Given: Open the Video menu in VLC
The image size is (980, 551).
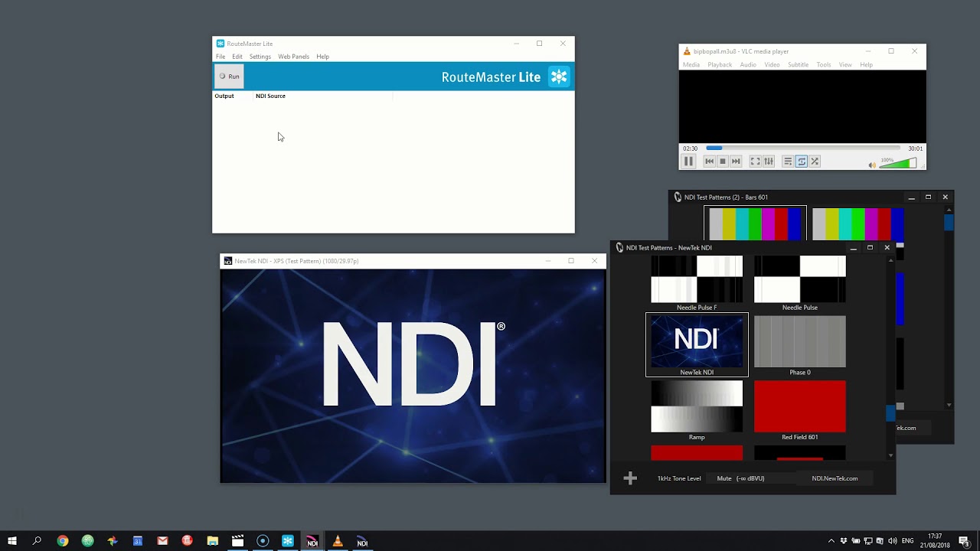Looking at the screenshot, I should click(x=772, y=65).
